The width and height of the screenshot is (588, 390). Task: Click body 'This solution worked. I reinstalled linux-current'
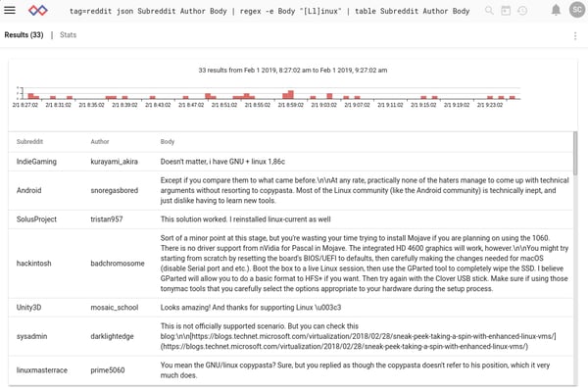tap(234, 219)
